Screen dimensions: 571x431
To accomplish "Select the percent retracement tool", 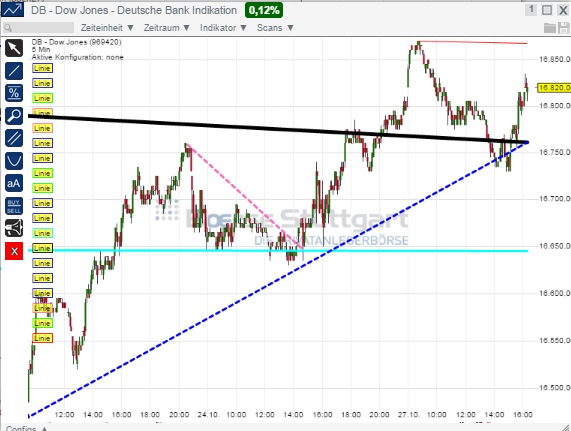I will tap(14, 93).
